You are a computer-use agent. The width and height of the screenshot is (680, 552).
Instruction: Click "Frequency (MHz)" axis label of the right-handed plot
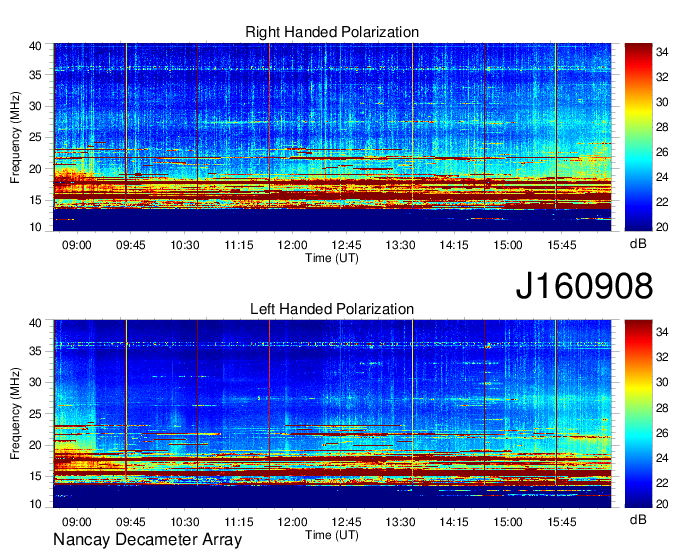tap(15, 137)
